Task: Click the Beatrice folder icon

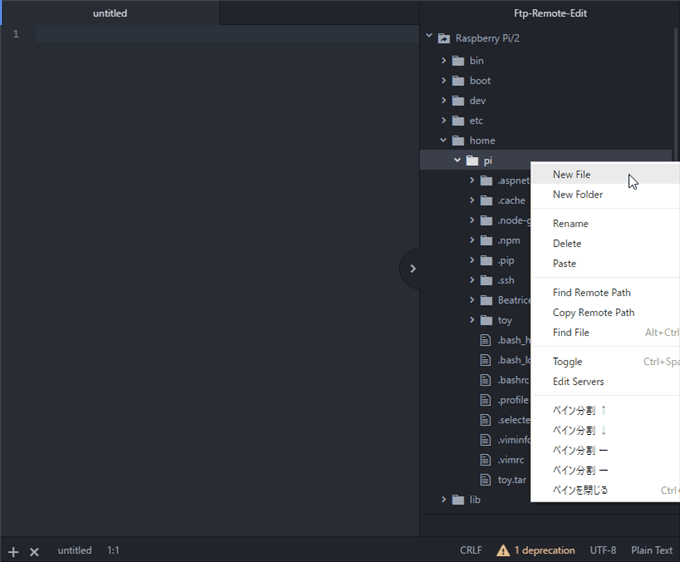Action: coord(486,300)
